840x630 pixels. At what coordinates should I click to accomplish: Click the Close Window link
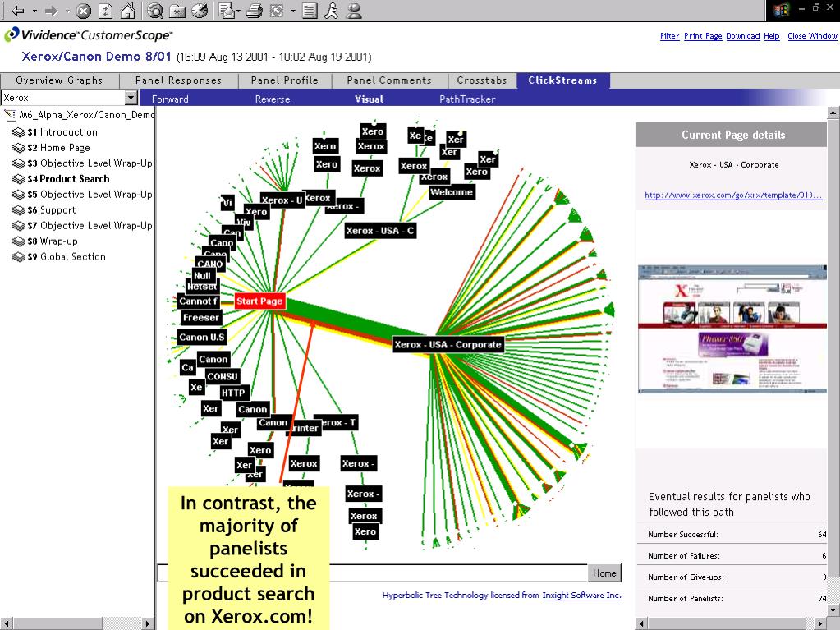pos(812,36)
